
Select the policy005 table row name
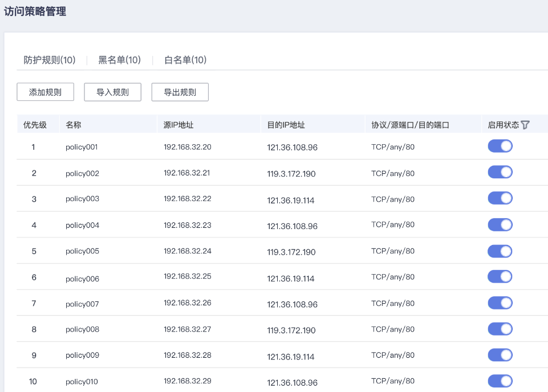[82, 251]
